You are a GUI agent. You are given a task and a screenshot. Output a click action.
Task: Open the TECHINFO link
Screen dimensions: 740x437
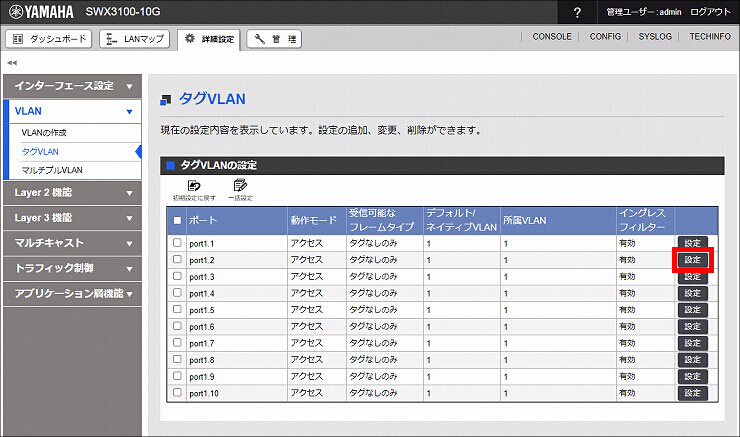(x=710, y=36)
